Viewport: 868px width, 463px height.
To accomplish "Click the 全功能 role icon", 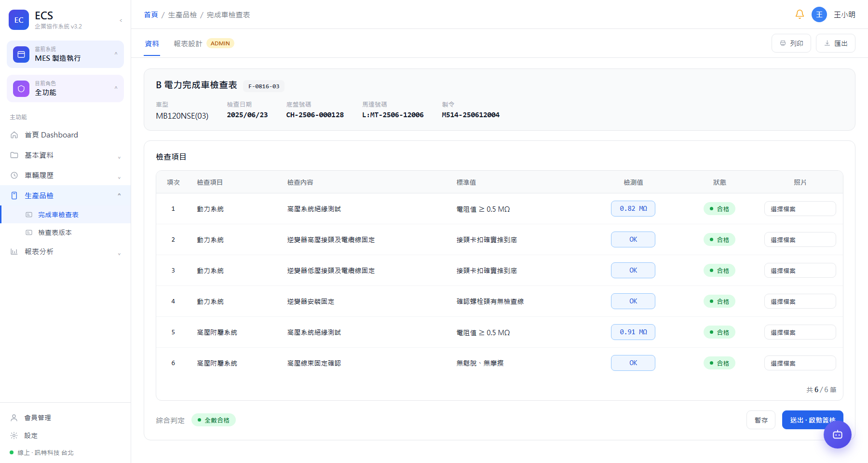I will tap(21, 89).
